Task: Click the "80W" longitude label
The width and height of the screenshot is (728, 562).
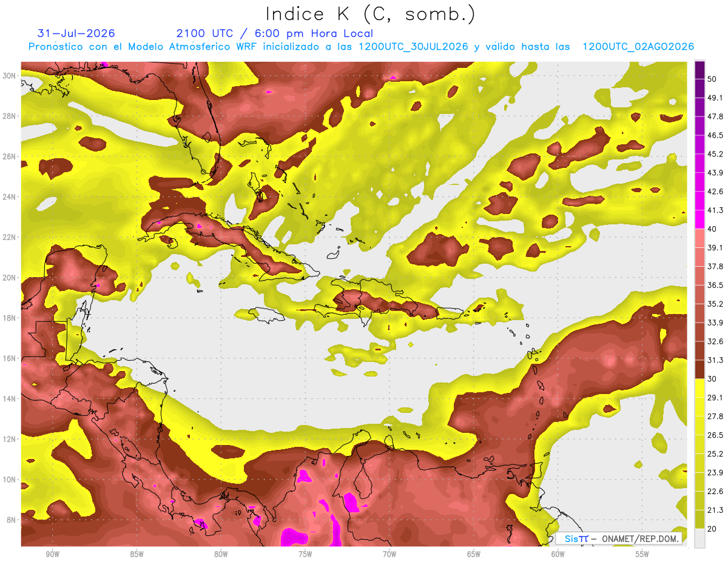Action: pos(221,555)
